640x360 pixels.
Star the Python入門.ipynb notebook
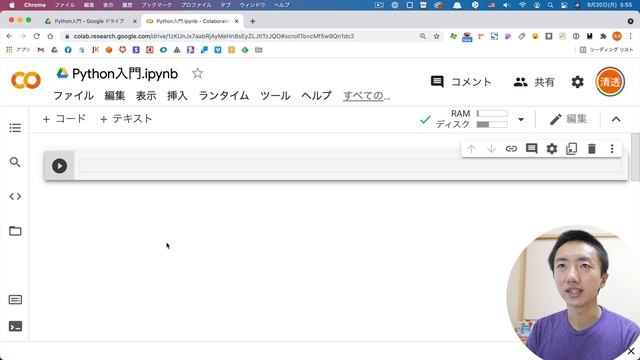[x=198, y=73]
